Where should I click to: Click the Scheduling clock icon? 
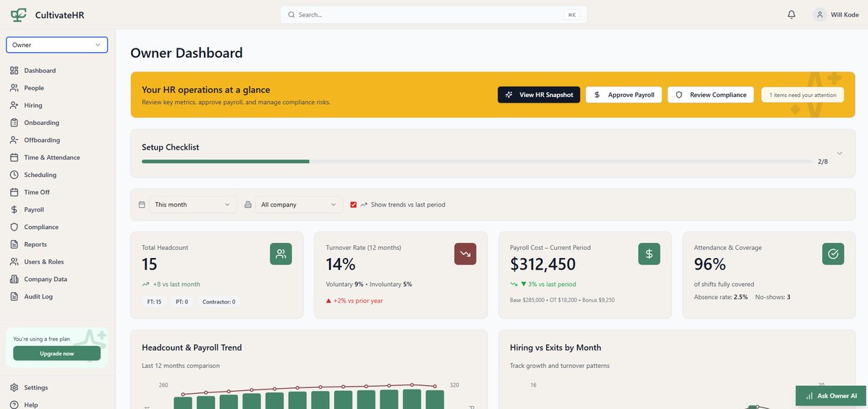[14, 175]
